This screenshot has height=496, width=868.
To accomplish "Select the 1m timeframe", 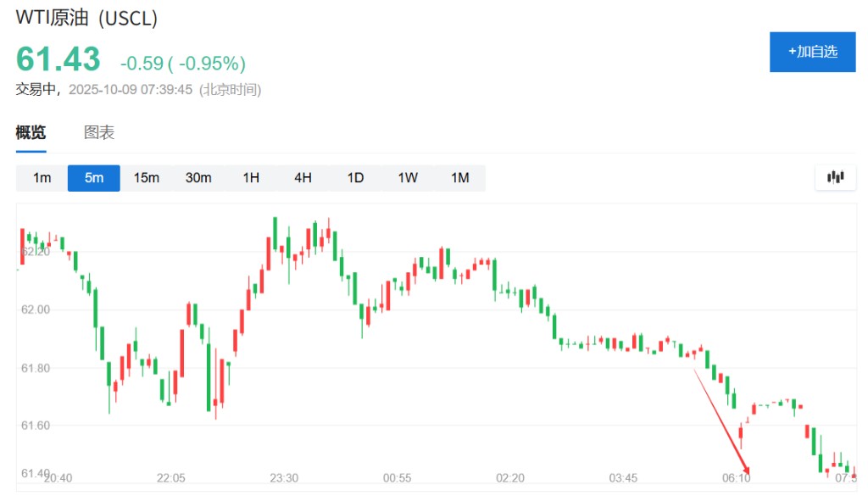I will tap(42, 178).
